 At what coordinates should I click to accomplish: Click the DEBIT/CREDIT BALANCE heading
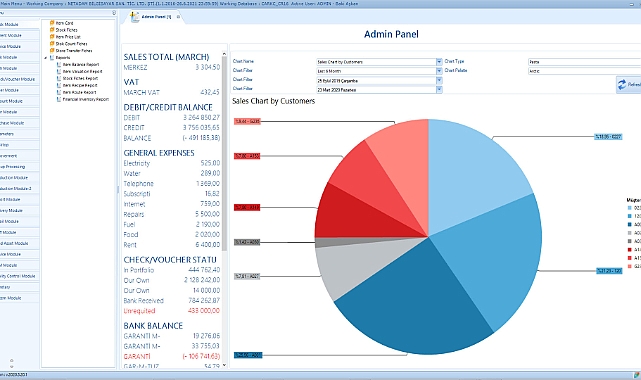[168, 107]
